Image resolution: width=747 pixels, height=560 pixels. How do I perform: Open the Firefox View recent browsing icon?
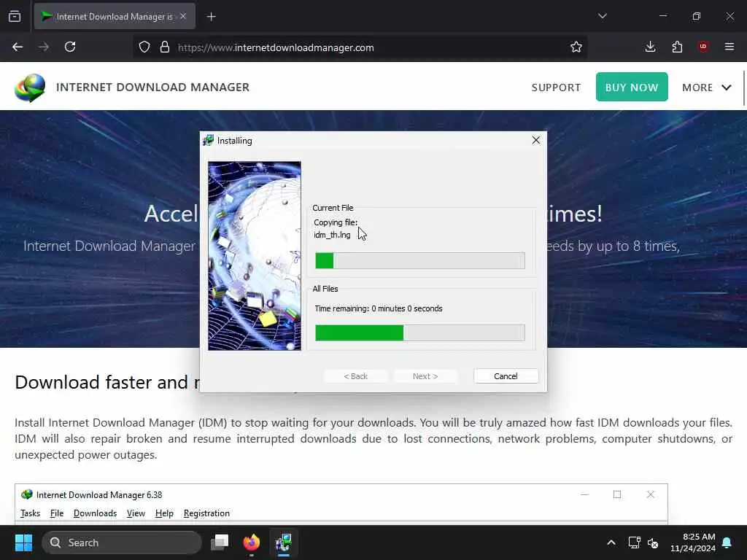click(15, 16)
